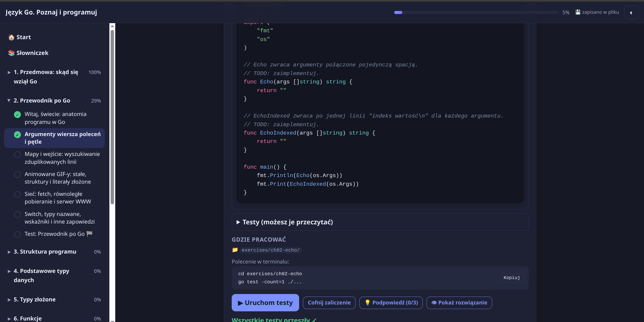The height and width of the screenshot is (322, 644).
Task: Collapse chapter 2 Przewodnik po Go
Action: [9, 100]
